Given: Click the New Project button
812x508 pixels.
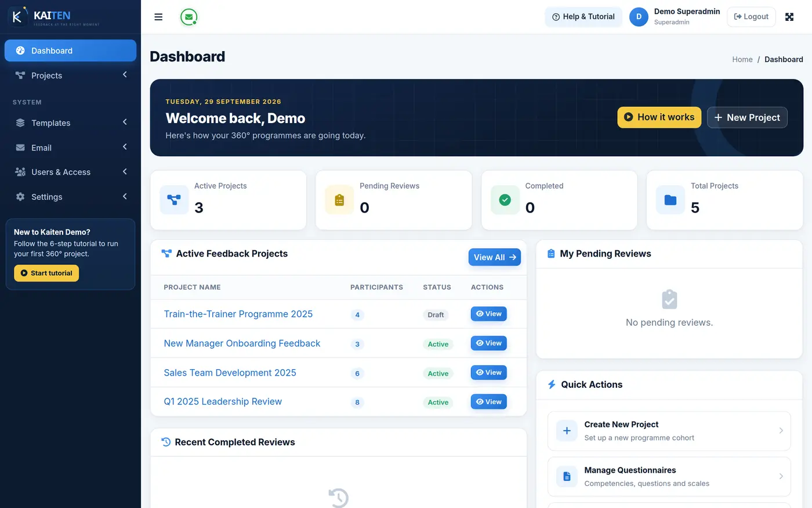Looking at the screenshot, I should [x=747, y=117].
